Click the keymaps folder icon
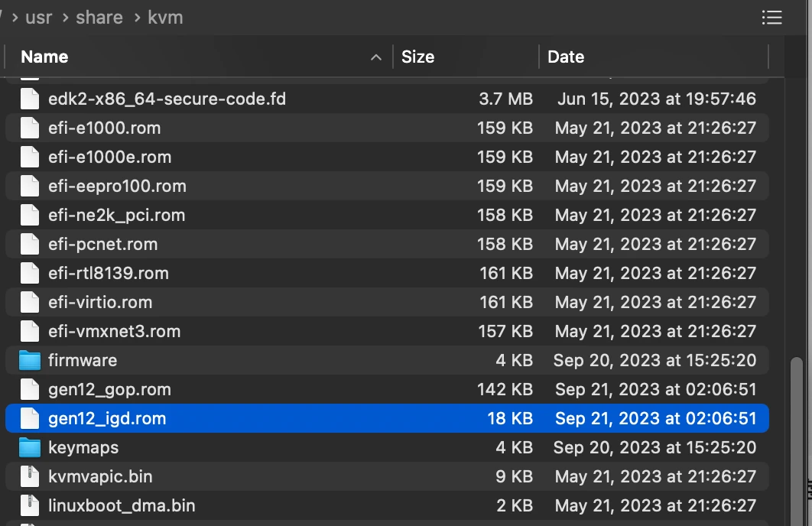812x526 pixels. [29, 447]
